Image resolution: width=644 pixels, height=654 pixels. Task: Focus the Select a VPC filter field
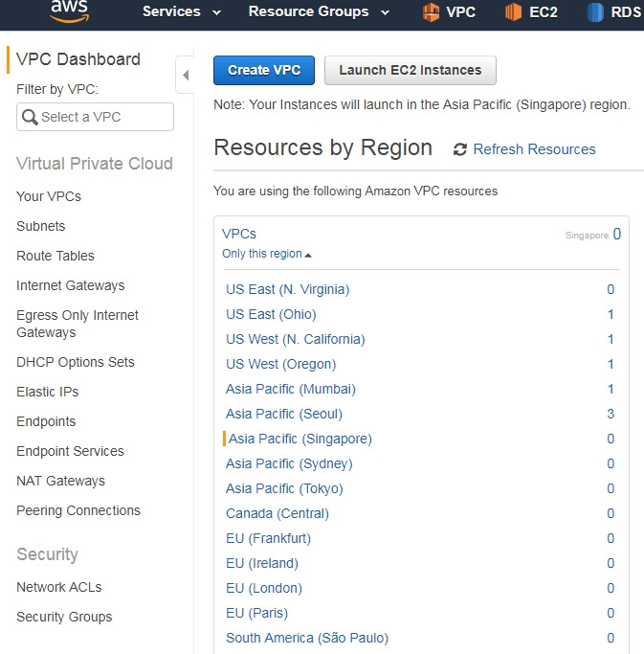95,117
